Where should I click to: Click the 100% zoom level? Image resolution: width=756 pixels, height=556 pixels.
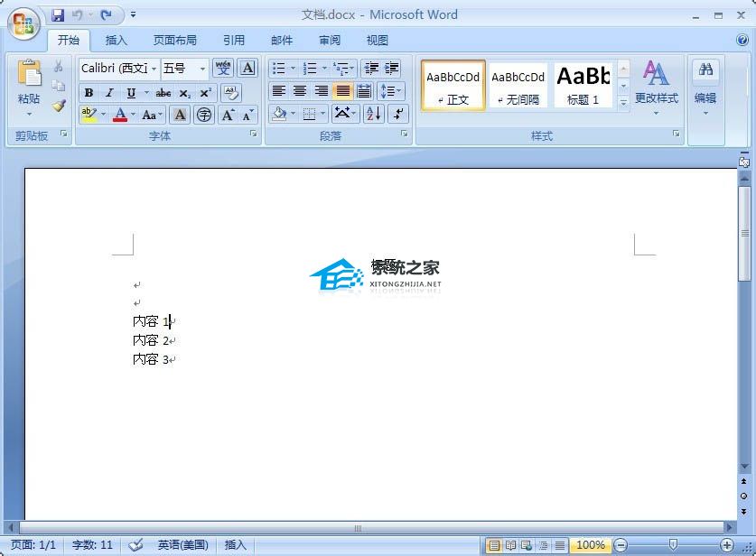(591, 545)
